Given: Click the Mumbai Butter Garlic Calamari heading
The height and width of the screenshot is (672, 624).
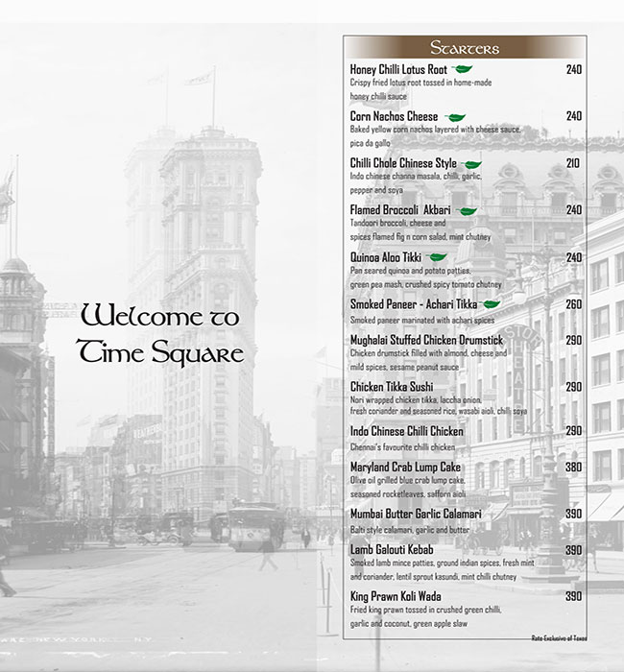Looking at the screenshot, I should point(416,515).
